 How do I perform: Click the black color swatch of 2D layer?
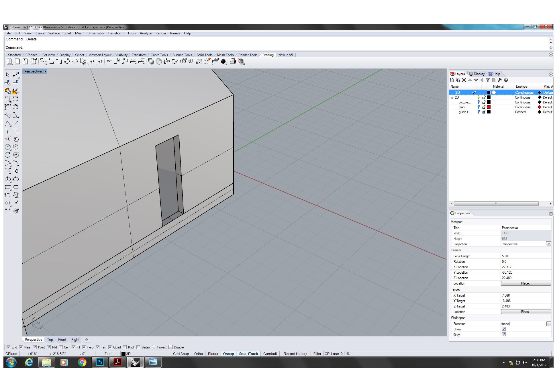489,97
